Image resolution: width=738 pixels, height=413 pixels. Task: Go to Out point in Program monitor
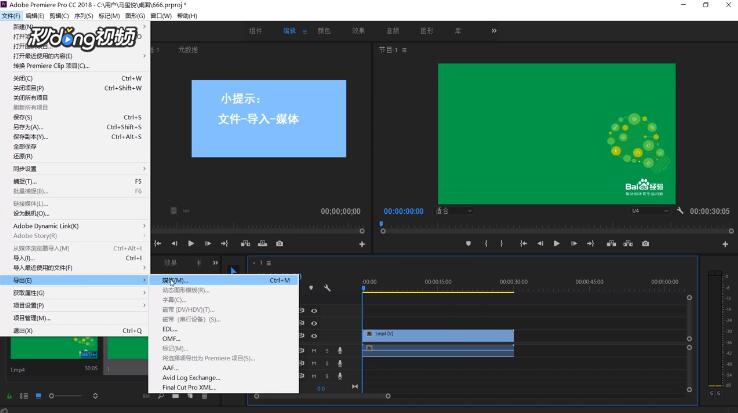591,243
